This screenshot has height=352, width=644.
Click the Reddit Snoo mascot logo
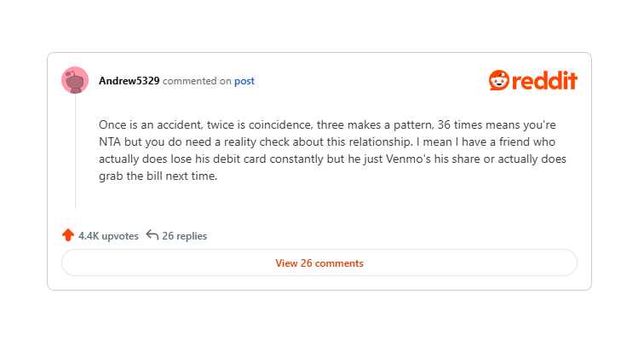[498, 80]
